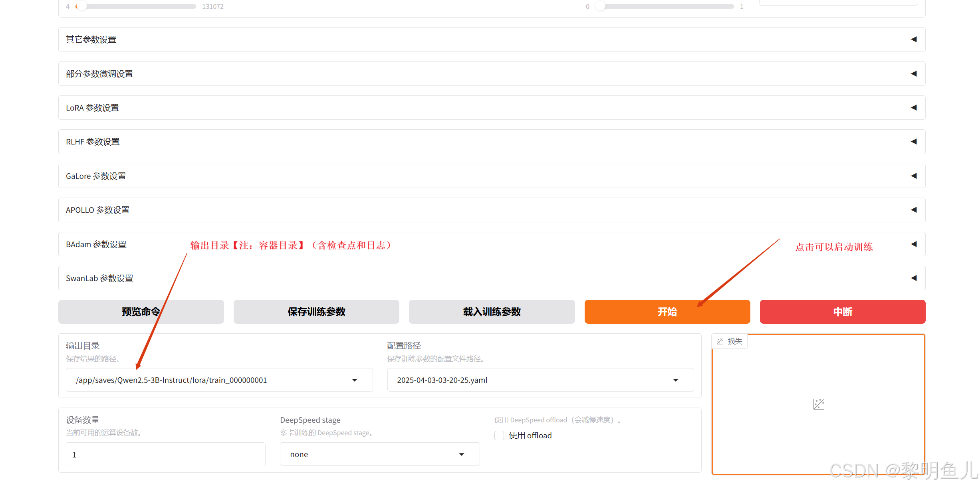The image size is (980, 487).
Task: Open the DeepSpeed stage dropdown
Action: click(461, 454)
